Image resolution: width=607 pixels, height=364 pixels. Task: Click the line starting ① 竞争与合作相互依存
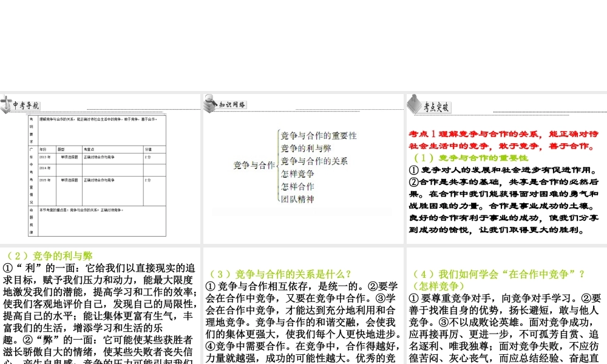pos(302,286)
